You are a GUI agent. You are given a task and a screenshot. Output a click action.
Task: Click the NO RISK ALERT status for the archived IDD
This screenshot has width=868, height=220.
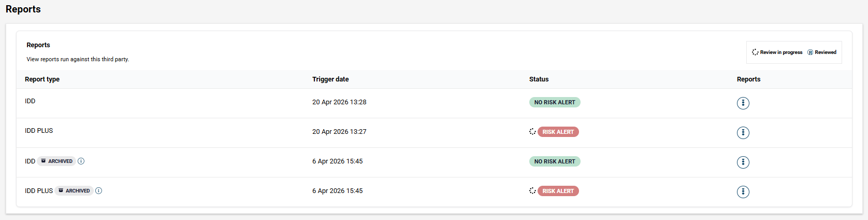(x=555, y=161)
